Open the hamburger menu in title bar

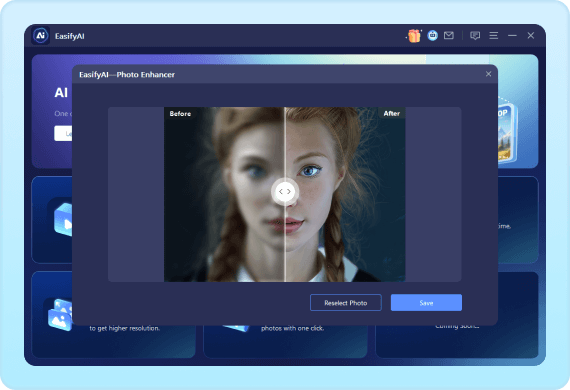(x=493, y=35)
